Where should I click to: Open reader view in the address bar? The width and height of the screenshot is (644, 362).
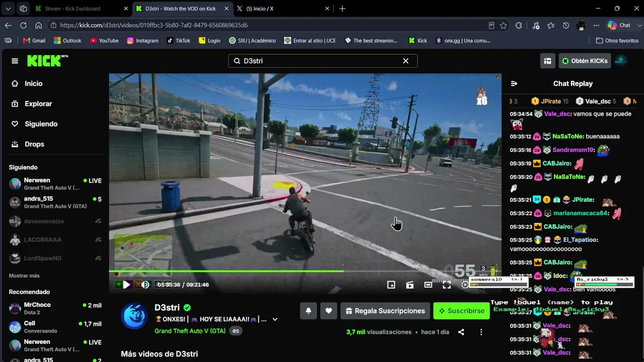coord(492,25)
